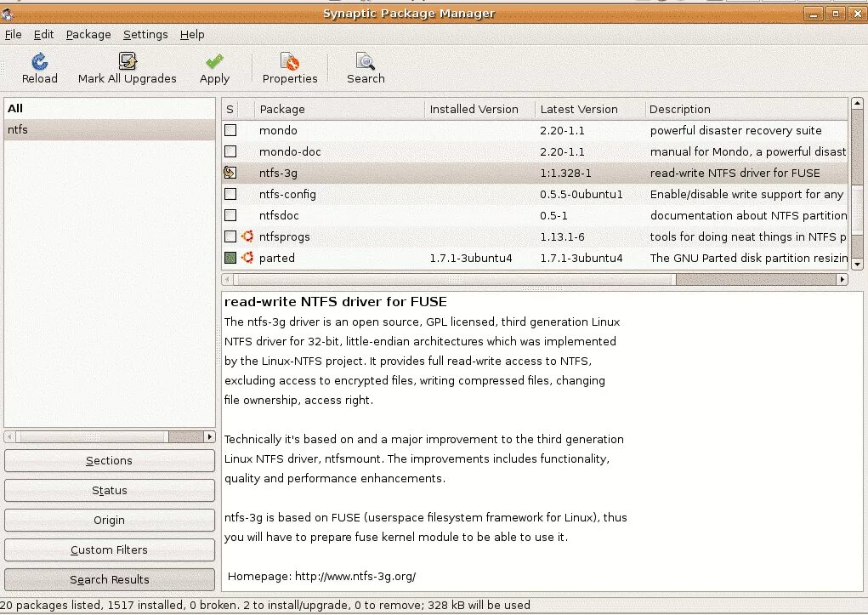Screen dimensions: 868x615
Task: Click the Synaptic window title bar icon
Action: [7, 14]
